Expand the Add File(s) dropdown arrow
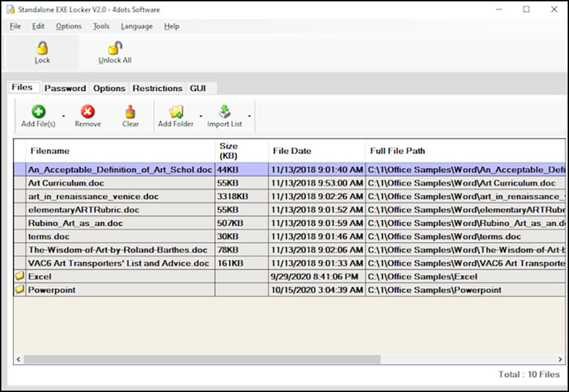The width and height of the screenshot is (569, 392). click(x=64, y=116)
